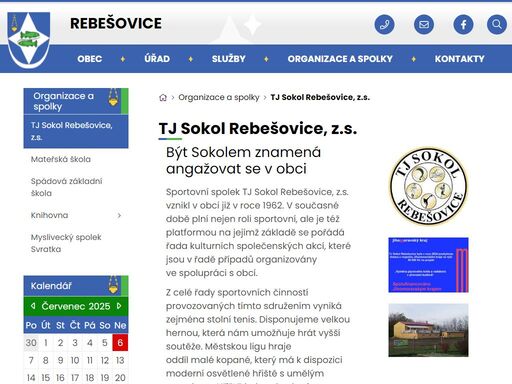The width and height of the screenshot is (512, 384).
Task: Select calendar day 12
Action: 105,360
